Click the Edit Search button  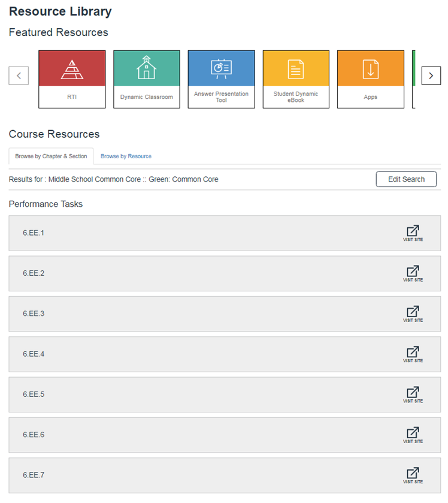(x=406, y=179)
